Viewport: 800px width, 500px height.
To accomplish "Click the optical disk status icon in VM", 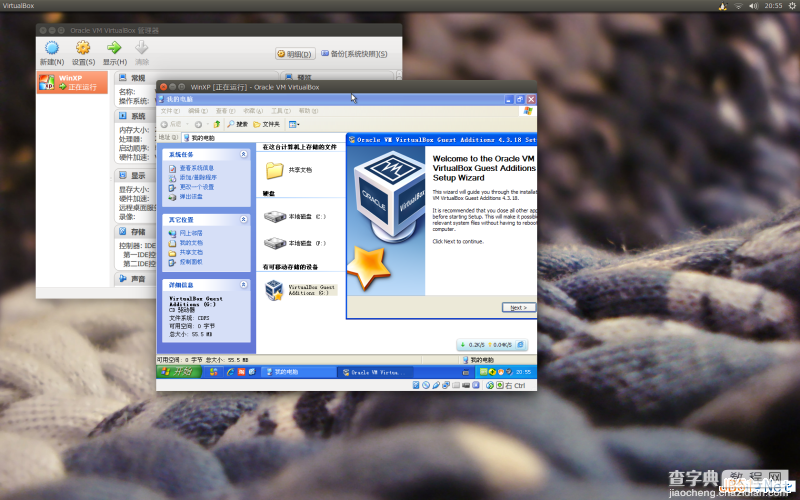I will [x=426, y=385].
